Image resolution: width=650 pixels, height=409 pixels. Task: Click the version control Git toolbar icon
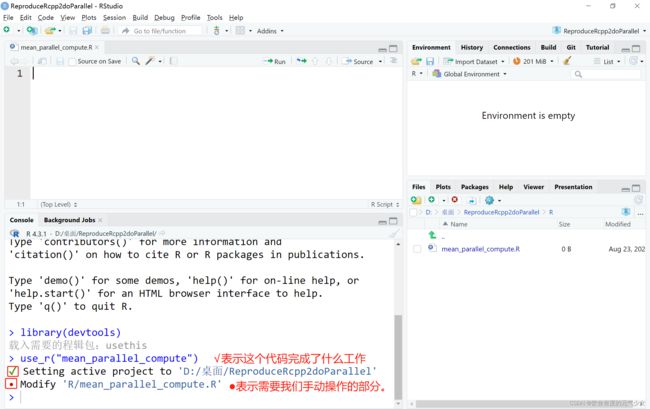click(x=216, y=31)
